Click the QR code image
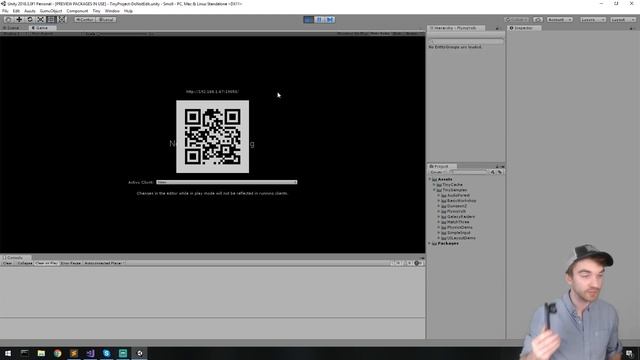The width and height of the screenshot is (640, 360). pyautogui.click(x=213, y=137)
